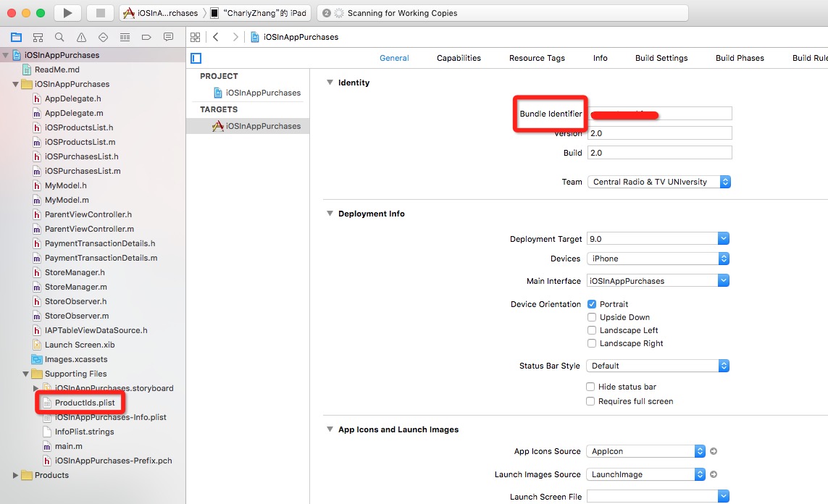Select the iOSInAppPurchases target
Image resolution: width=828 pixels, height=504 pixels.
(262, 126)
